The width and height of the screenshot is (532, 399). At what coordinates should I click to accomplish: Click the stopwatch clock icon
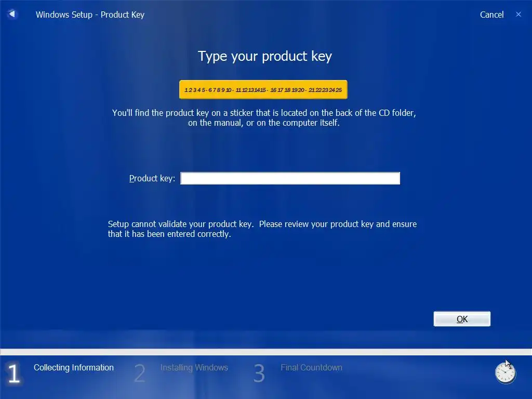(505, 372)
